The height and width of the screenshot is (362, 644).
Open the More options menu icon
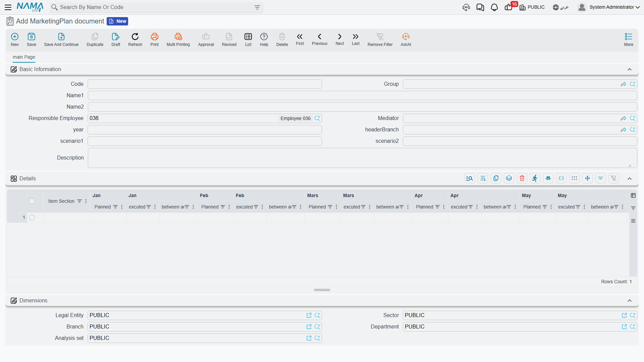click(x=629, y=37)
